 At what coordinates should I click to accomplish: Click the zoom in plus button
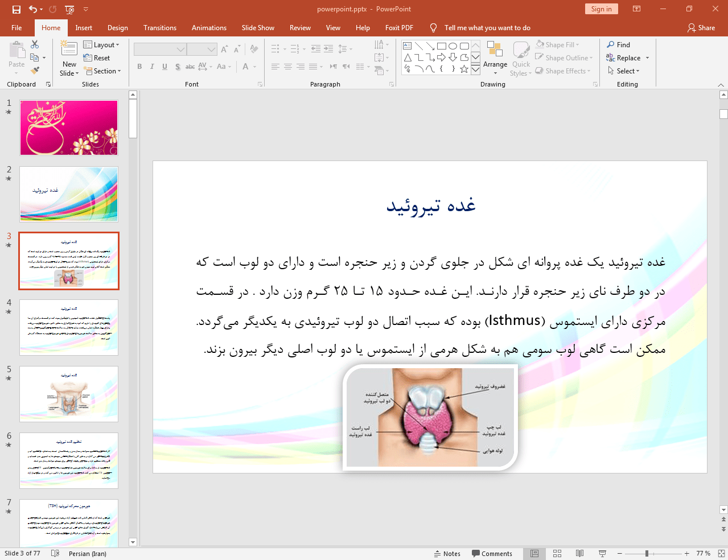tap(687, 554)
